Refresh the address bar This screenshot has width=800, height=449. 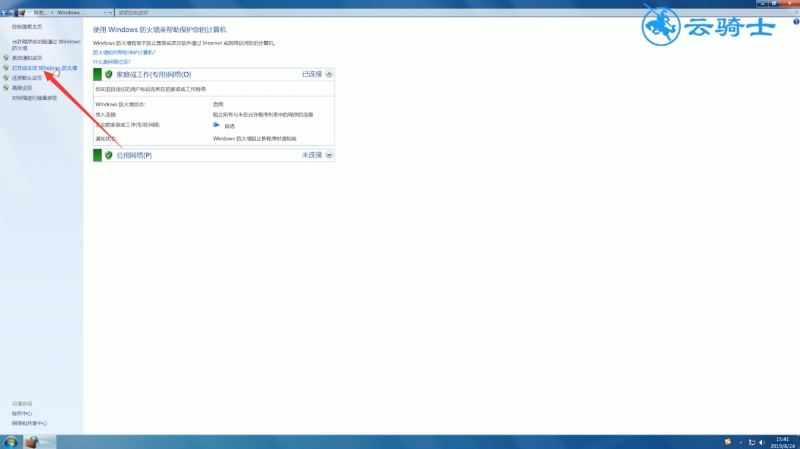pos(110,12)
